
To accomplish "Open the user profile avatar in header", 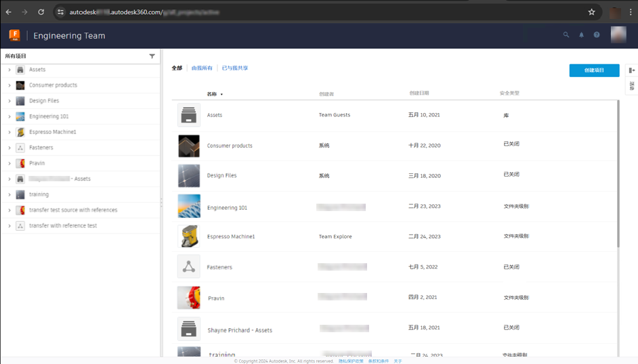I will [x=618, y=35].
